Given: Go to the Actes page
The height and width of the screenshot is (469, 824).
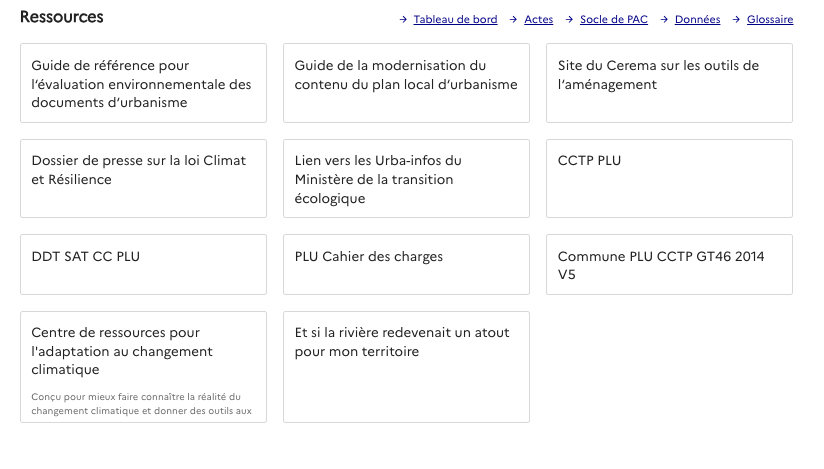Looking at the screenshot, I should point(538,20).
